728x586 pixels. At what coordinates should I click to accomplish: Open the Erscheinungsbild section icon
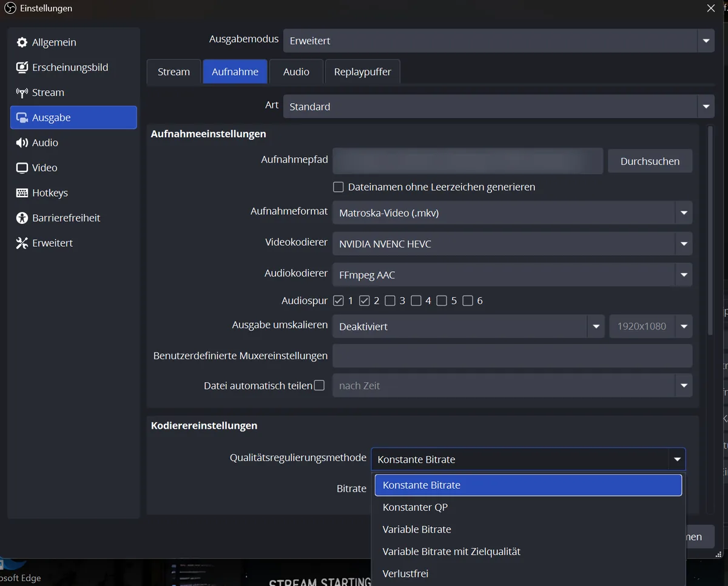(22, 67)
